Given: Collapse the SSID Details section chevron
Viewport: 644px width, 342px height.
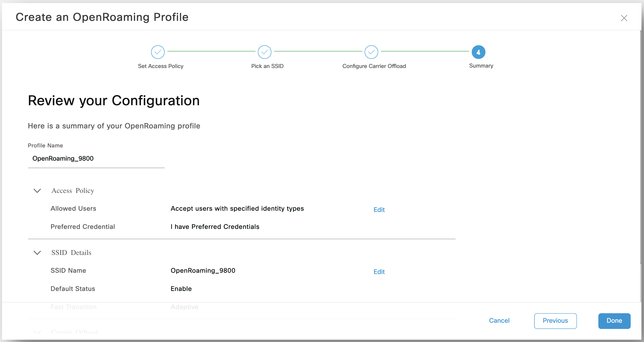Looking at the screenshot, I should click(x=37, y=253).
